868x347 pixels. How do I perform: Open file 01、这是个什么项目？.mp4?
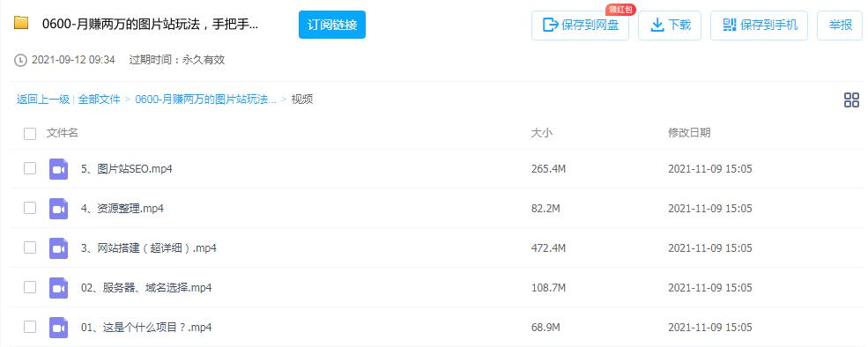[x=146, y=328]
